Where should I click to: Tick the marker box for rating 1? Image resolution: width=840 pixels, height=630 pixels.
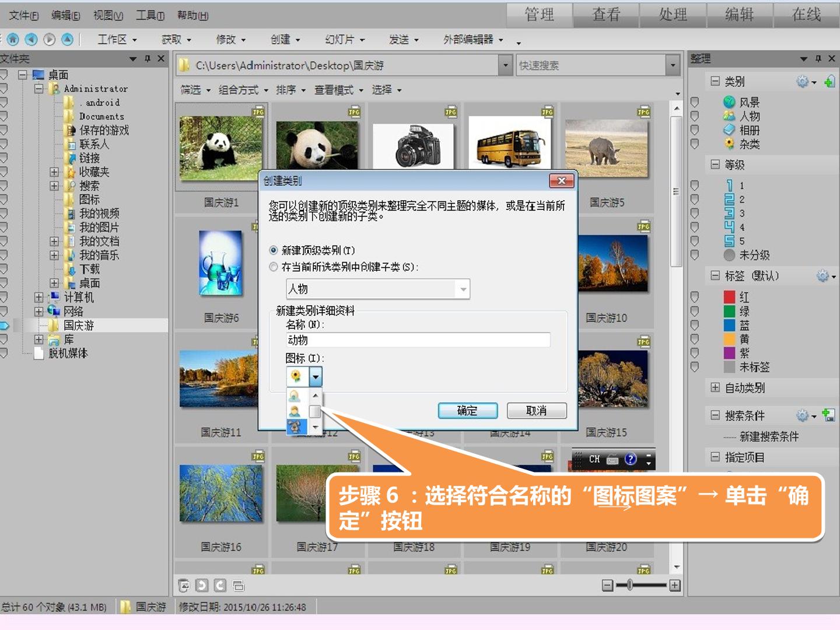click(694, 185)
